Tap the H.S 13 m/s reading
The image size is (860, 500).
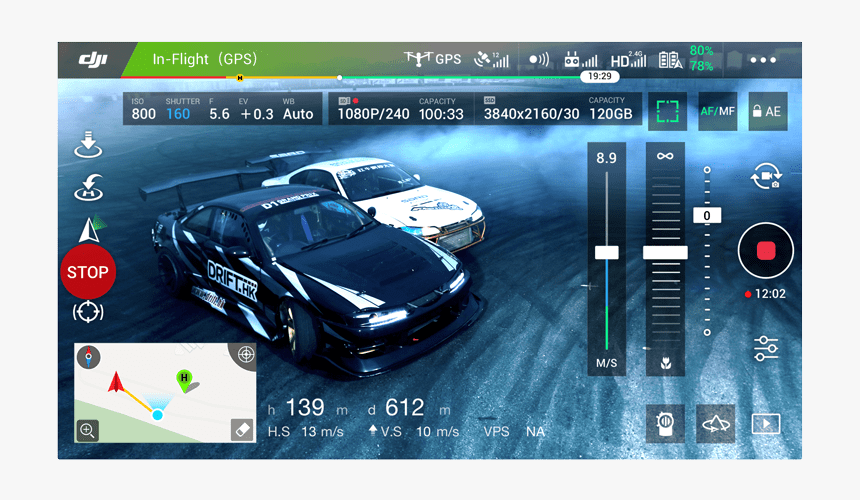pyautogui.click(x=305, y=432)
